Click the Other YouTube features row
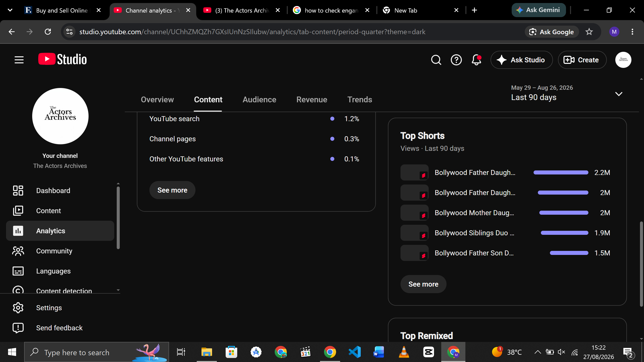The height and width of the screenshot is (362, 644). tap(254, 159)
